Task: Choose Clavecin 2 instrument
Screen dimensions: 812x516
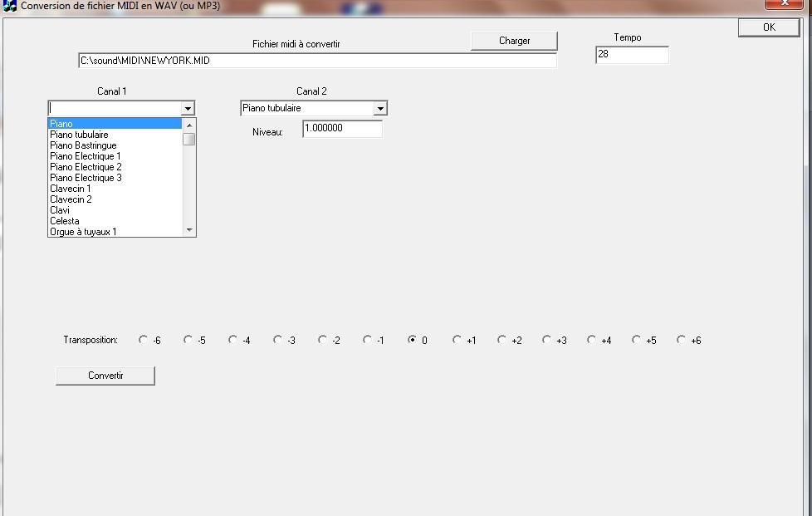Action: 115,199
